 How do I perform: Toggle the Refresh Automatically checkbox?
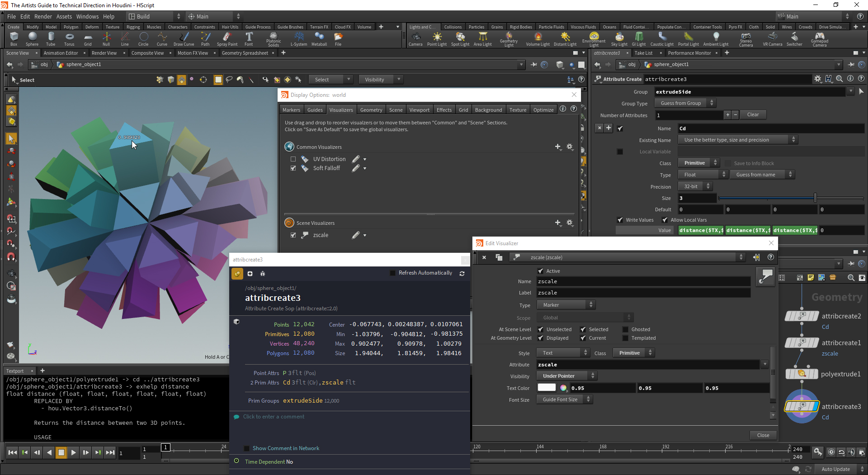[392, 273]
